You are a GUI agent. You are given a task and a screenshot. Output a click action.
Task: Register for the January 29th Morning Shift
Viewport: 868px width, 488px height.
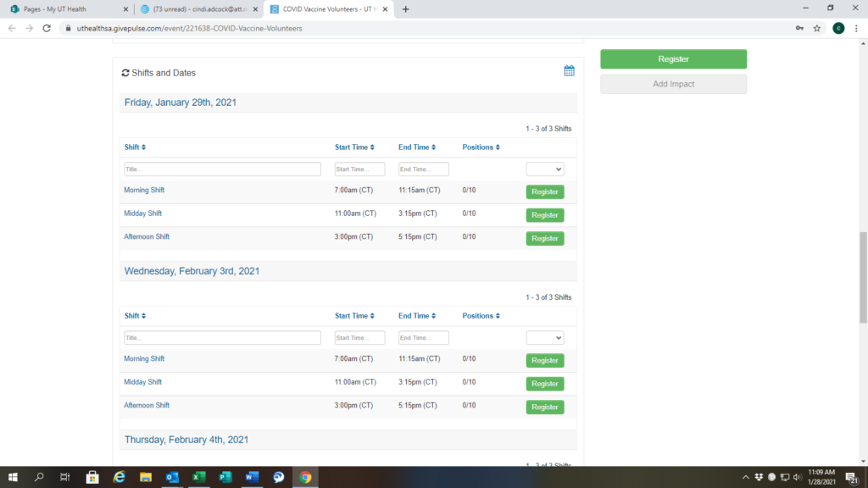tap(544, 192)
